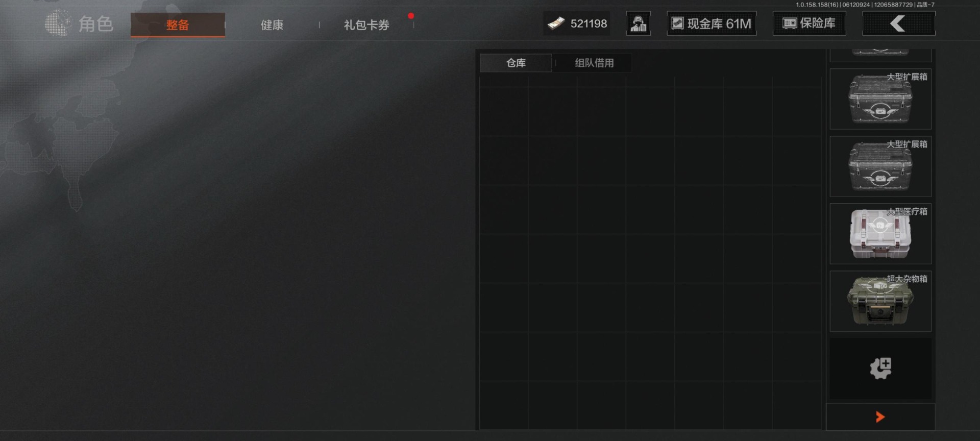This screenshot has width=980, height=441.
Task: Click the add-container gear plus icon
Action: (880, 369)
